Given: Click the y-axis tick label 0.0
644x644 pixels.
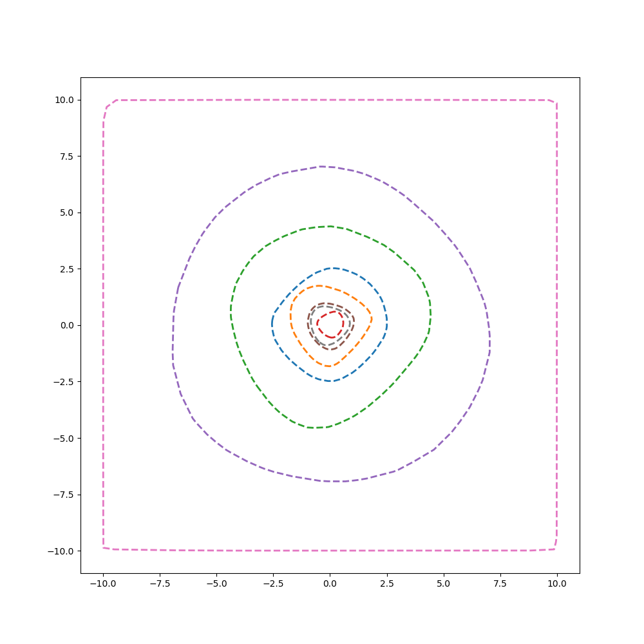Looking at the screenshot, I should point(68,325).
